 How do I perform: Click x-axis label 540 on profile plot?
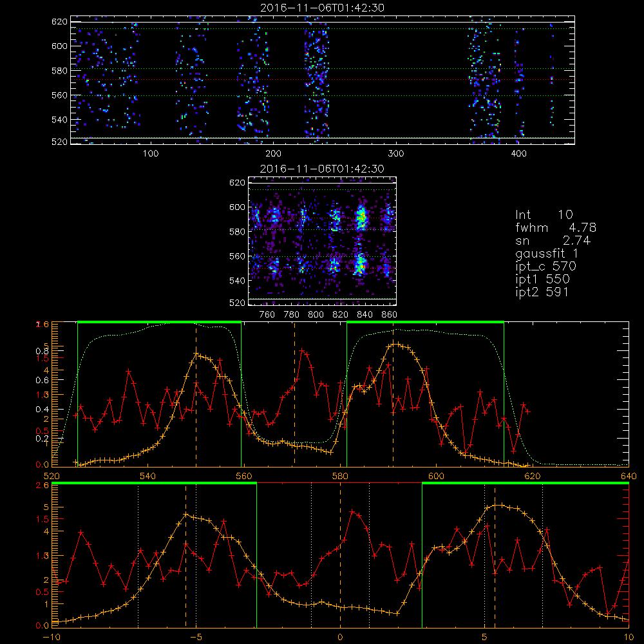click(x=148, y=476)
